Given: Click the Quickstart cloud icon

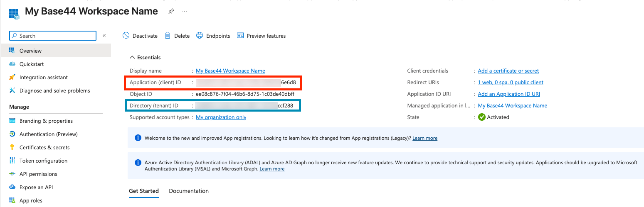Looking at the screenshot, I should [x=12, y=64].
